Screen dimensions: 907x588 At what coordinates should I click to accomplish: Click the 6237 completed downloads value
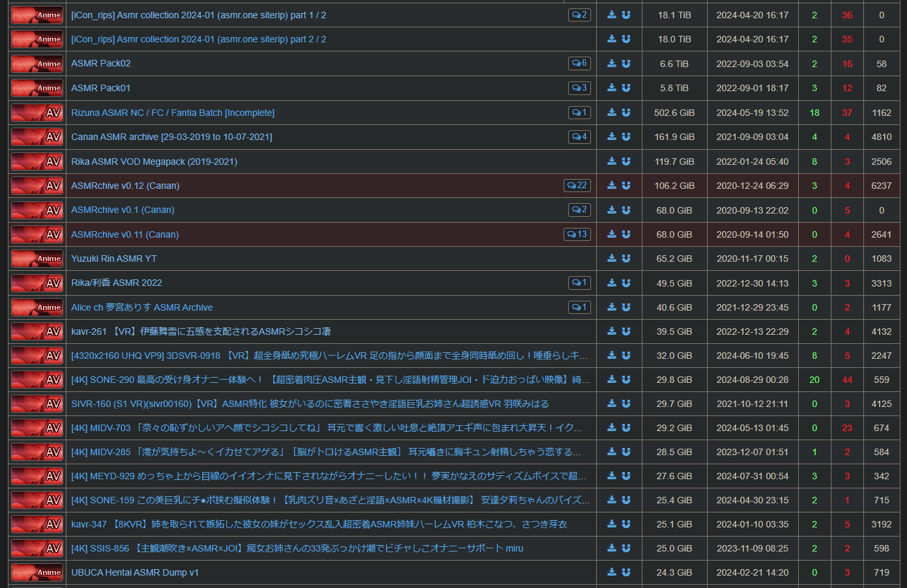[x=882, y=186]
